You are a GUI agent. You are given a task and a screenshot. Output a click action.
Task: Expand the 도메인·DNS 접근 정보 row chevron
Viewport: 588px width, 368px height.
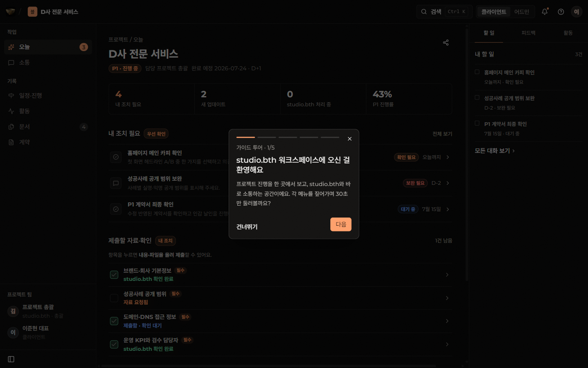point(447,321)
